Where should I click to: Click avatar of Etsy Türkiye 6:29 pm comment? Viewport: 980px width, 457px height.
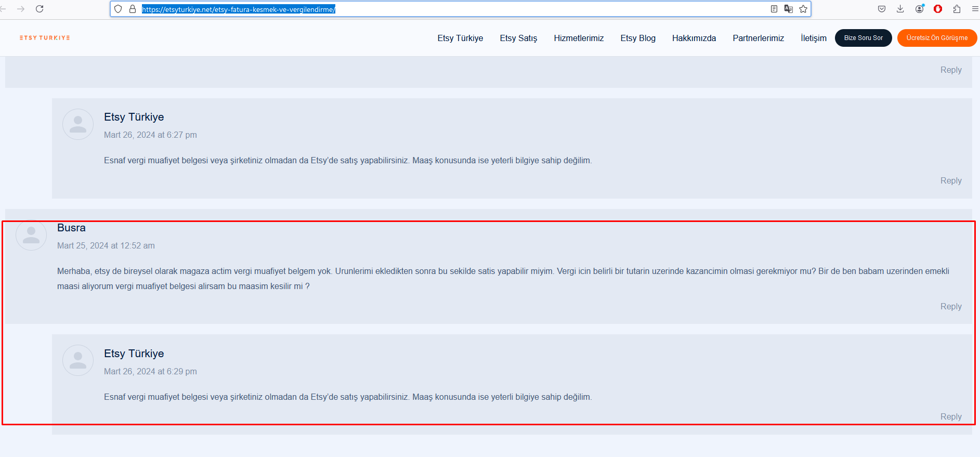(x=78, y=361)
